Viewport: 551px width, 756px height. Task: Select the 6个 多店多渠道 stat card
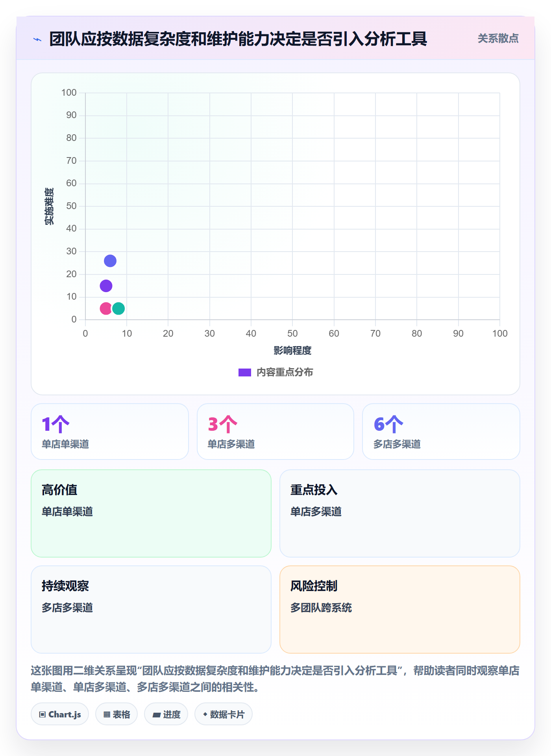[x=441, y=432]
